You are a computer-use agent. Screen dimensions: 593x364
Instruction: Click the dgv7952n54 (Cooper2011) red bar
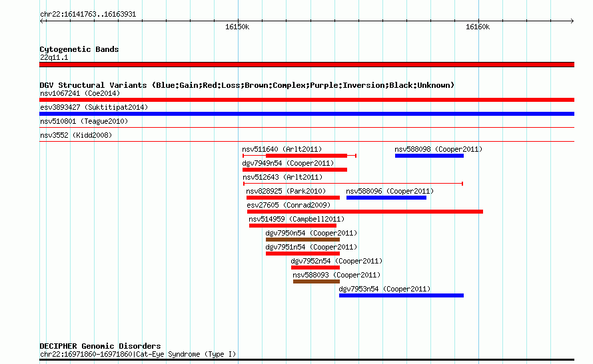click(x=315, y=268)
